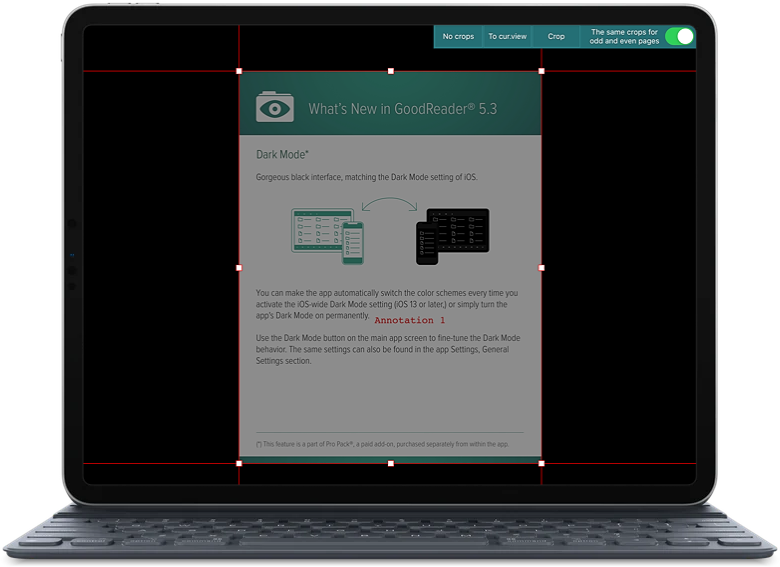
Task: Click the Dark Mode heading
Action: (x=282, y=155)
